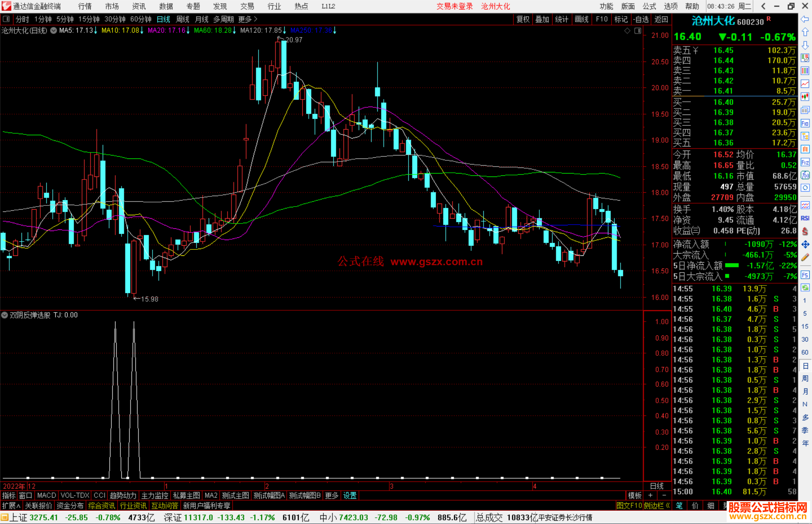Image resolution: width=812 pixels, height=524 pixels.
Task: Select the 周线 weekly period
Action: pyautogui.click(x=183, y=19)
